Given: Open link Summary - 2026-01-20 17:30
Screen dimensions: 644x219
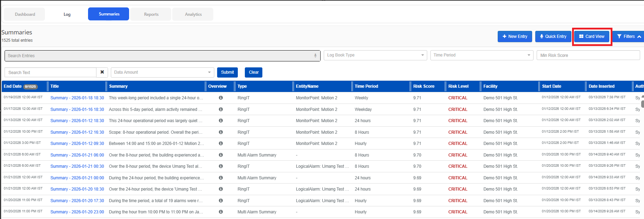Looking at the screenshot, I should pyautogui.click(x=77, y=201).
